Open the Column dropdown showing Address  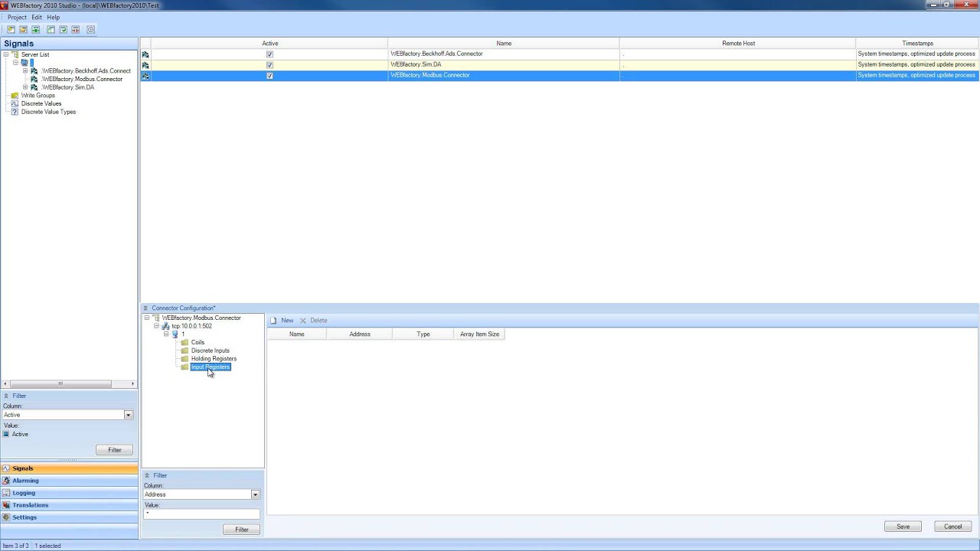pos(255,495)
